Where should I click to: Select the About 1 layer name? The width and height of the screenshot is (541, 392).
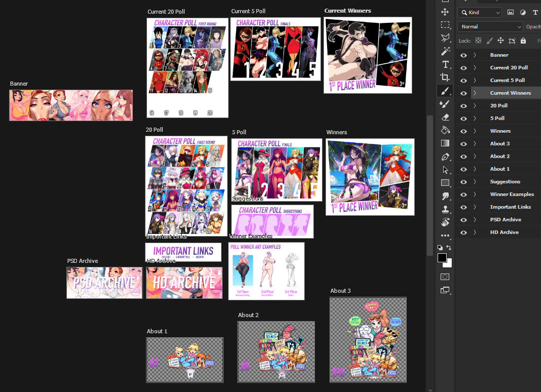[x=499, y=169]
